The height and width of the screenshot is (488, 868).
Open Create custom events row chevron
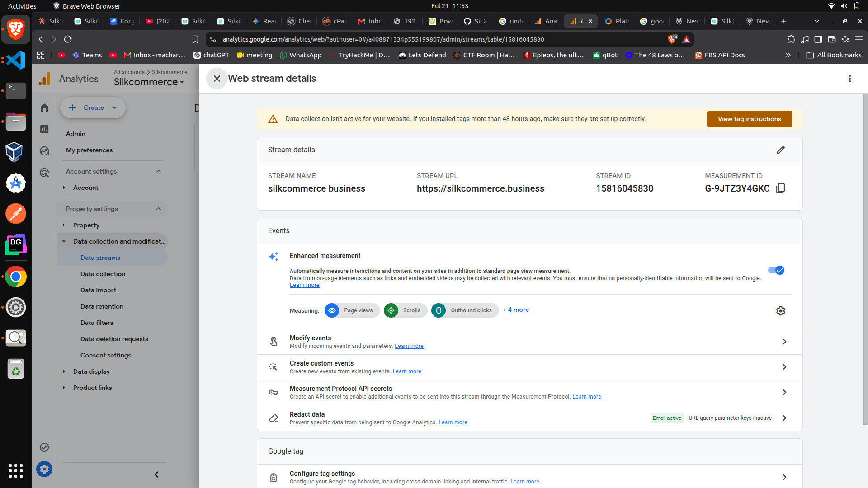click(784, 367)
